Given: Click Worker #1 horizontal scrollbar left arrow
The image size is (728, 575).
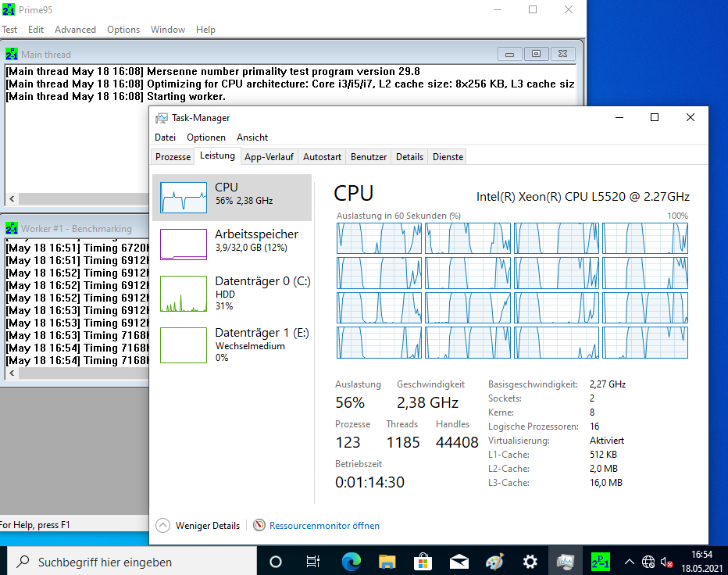Looking at the screenshot, I should 12,373.
